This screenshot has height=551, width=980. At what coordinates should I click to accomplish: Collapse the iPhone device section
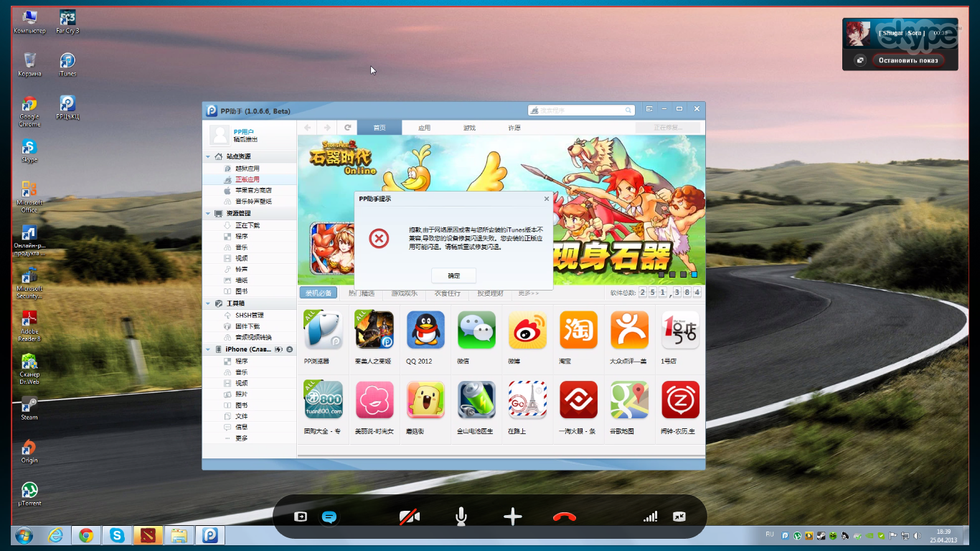point(209,349)
